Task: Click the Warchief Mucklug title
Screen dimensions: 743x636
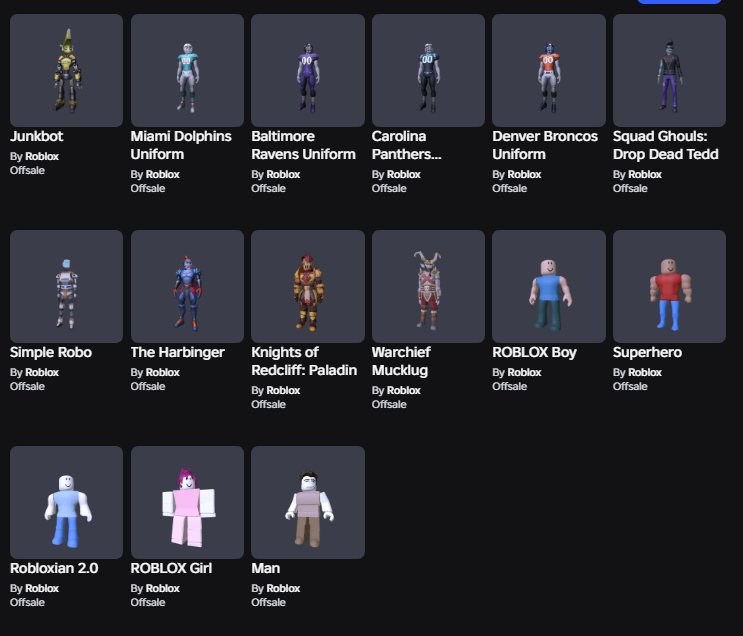Action: 401,361
